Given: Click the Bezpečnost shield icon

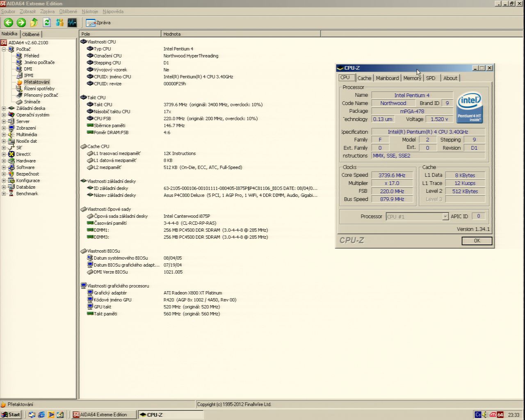Looking at the screenshot, I should 11,174.
